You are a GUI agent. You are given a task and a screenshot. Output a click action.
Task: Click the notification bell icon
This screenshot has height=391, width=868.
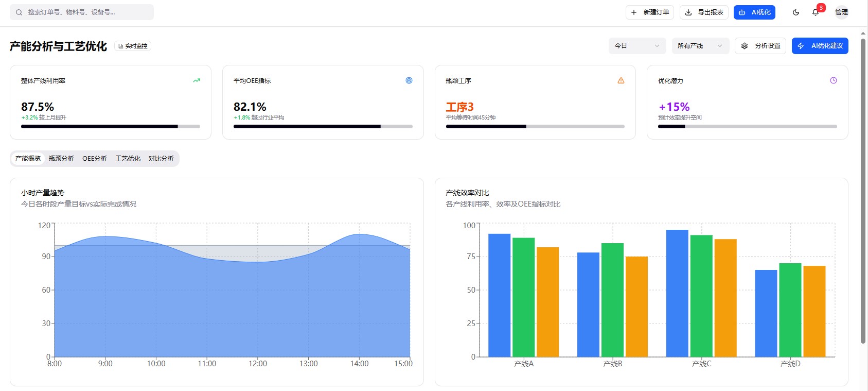coord(816,12)
